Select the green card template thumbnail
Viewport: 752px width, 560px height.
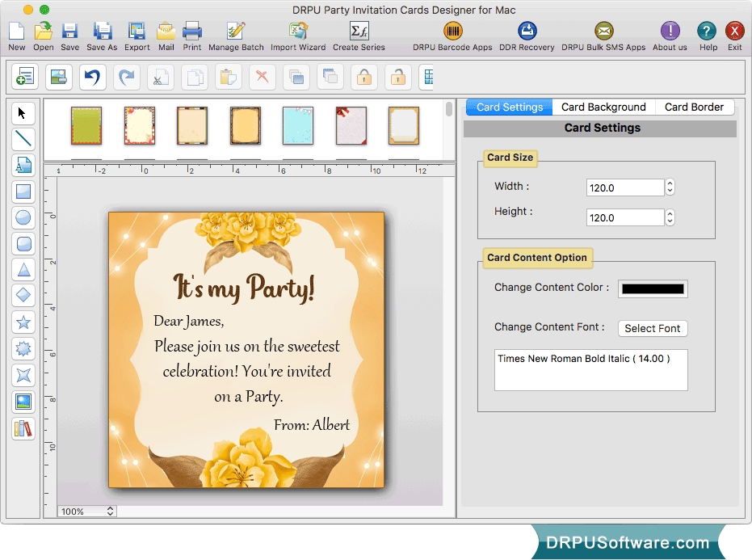click(x=86, y=127)
